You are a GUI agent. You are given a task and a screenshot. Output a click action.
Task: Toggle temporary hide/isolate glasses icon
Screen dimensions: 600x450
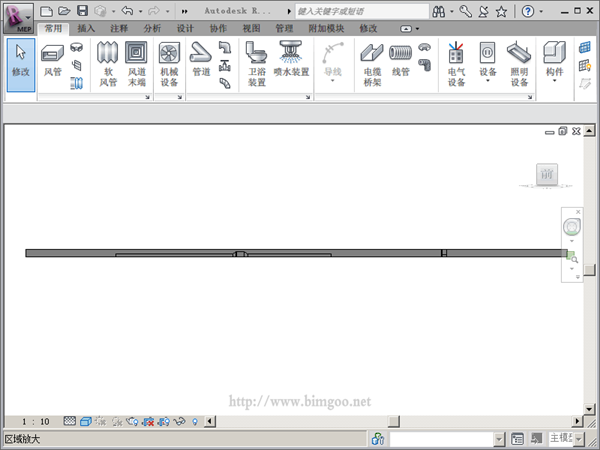point(179,421)
